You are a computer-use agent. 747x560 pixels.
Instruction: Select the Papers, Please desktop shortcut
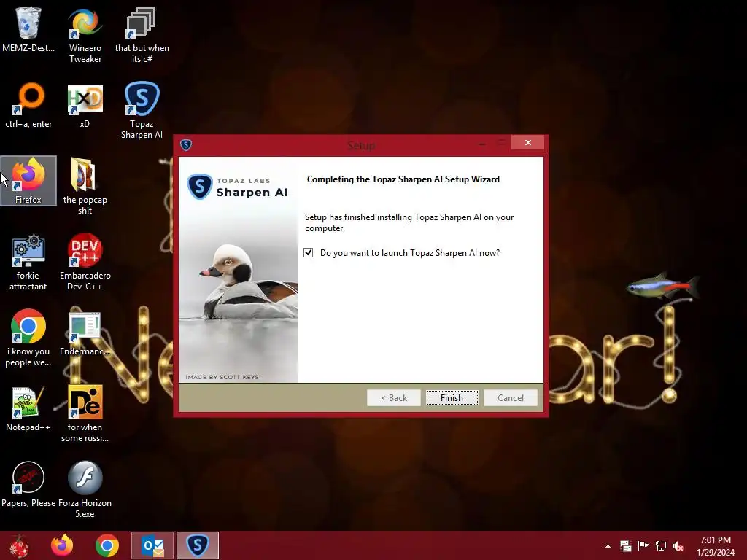click(x=28, y=485)
